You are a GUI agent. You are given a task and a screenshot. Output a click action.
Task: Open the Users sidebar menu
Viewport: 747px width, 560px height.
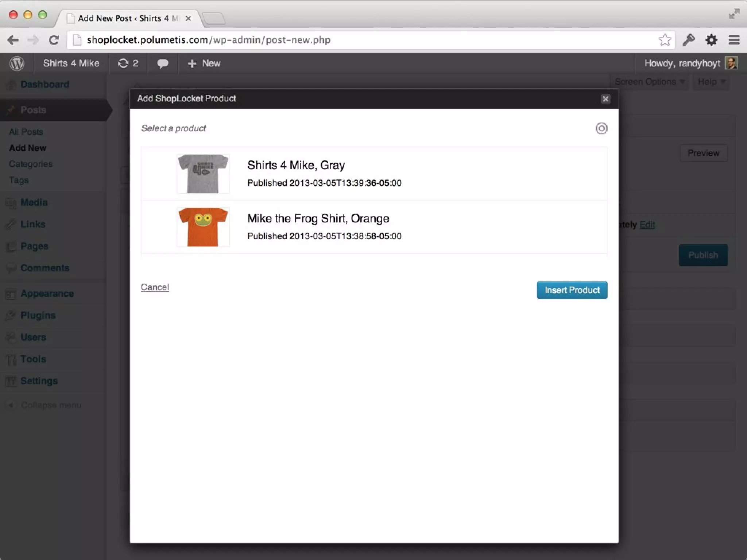(33, 337)
